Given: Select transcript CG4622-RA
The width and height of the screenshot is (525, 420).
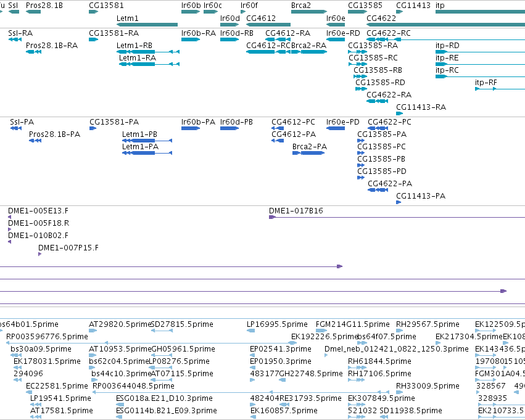Looking at the screenshot, I should [x=389, y=95].
